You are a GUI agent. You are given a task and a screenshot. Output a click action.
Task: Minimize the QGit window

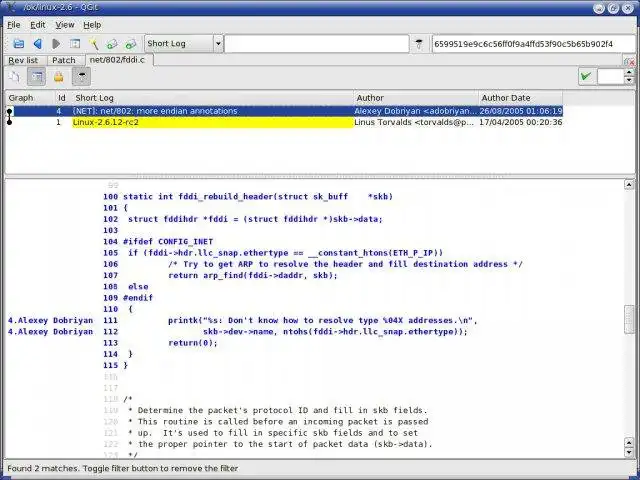click(599, 8)
